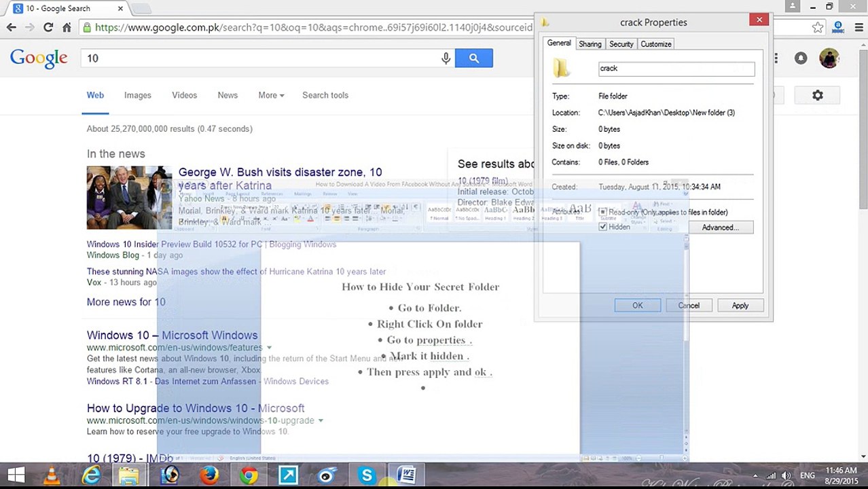The image size is (868, 489).
Task: Reload the Google search page
Action: pyautogui.click(x=48, y=28)
